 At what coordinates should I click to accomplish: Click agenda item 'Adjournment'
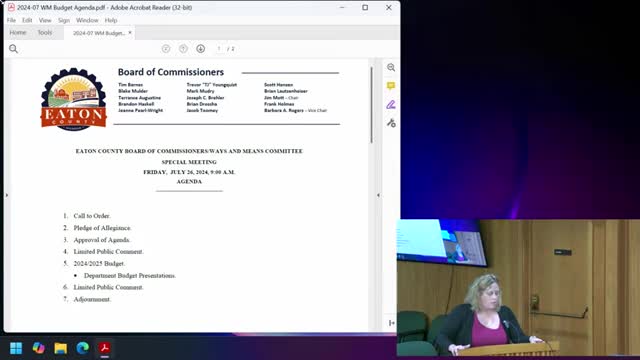pos(92,299)
